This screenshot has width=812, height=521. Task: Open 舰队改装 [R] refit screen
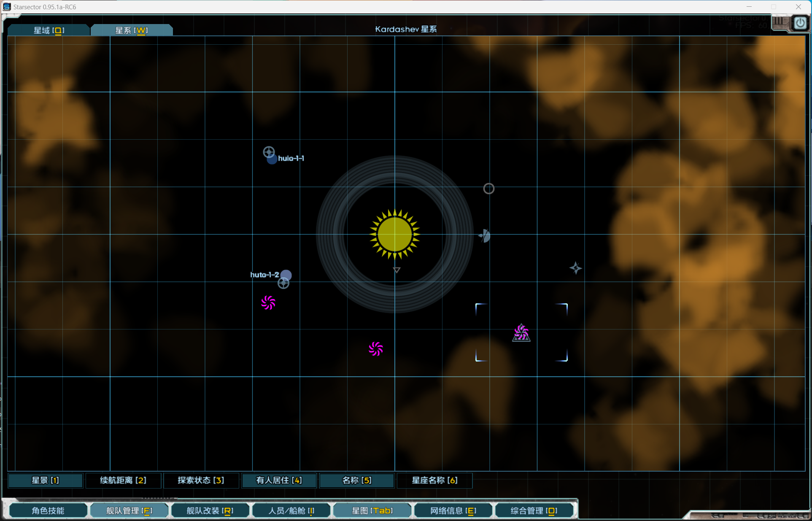pos(210,510)
